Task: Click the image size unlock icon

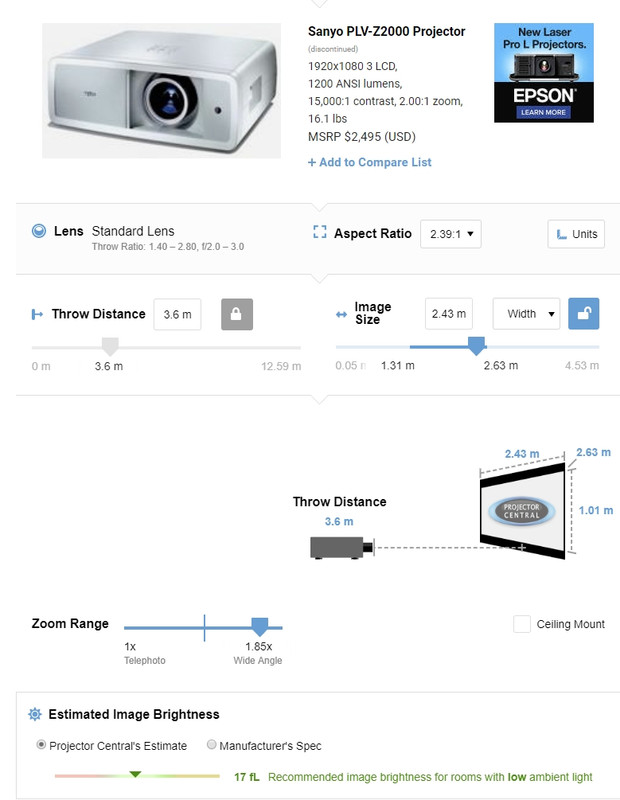Action: (584, 314)
